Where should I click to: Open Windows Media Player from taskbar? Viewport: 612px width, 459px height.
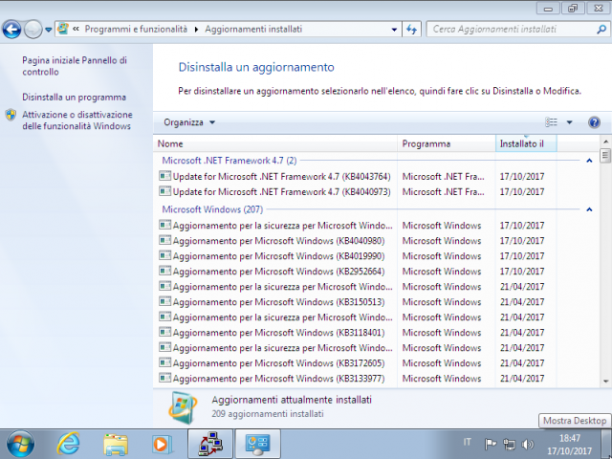[x=162, y=444]
